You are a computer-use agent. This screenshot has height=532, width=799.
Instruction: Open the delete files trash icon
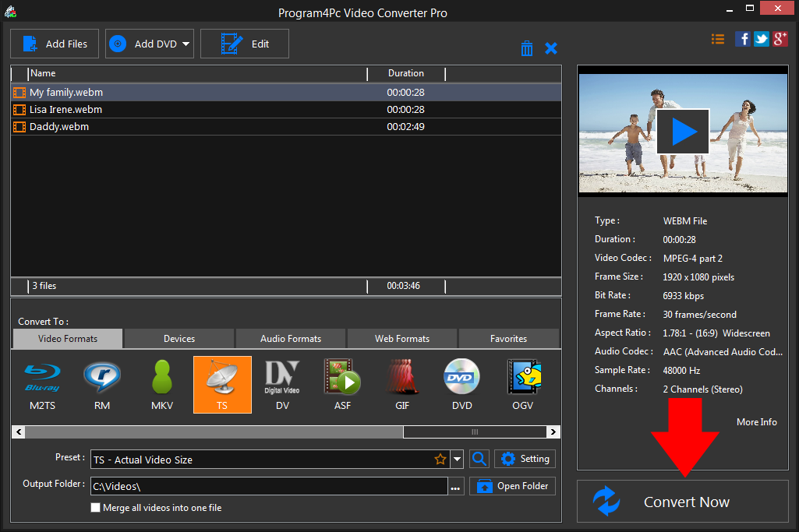coord(527,48)
